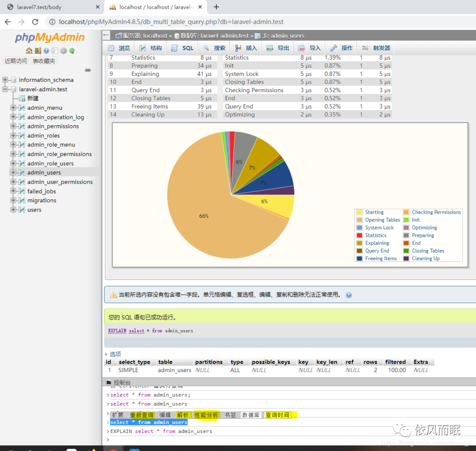Click 性能分析 (Profiling) in console

(206, 415)
